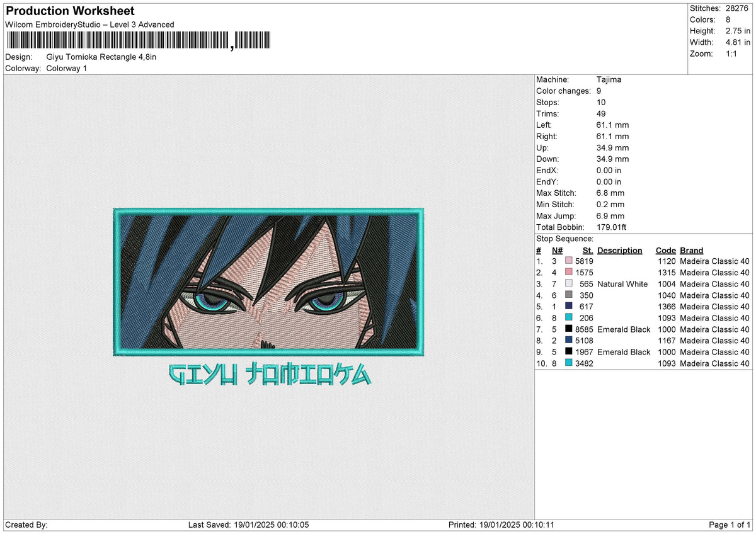Select the barcode under the header
This screenshot has height=534, width=756.
pos(138,42)
